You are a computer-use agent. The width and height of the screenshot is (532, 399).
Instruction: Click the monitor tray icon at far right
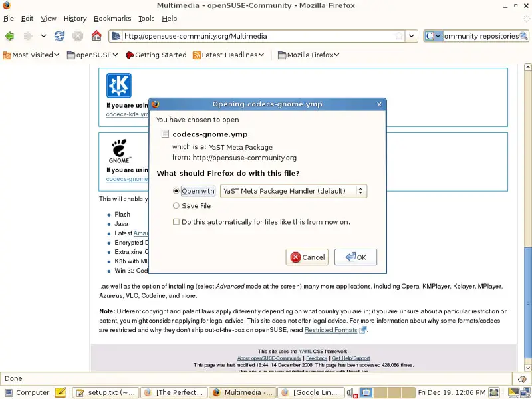513,392
